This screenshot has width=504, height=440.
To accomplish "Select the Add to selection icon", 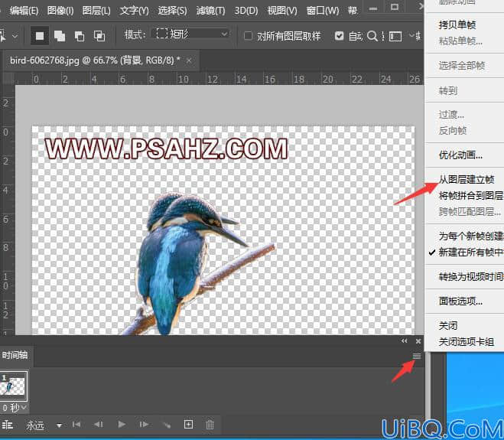I will (x=60, y=36).
